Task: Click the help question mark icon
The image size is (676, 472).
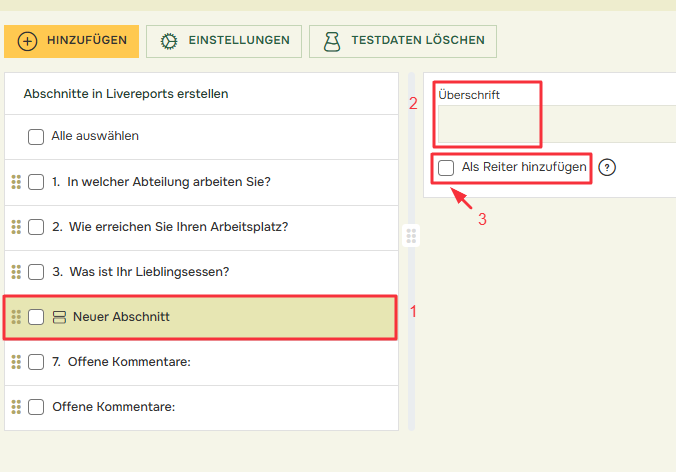Action: 607,167
